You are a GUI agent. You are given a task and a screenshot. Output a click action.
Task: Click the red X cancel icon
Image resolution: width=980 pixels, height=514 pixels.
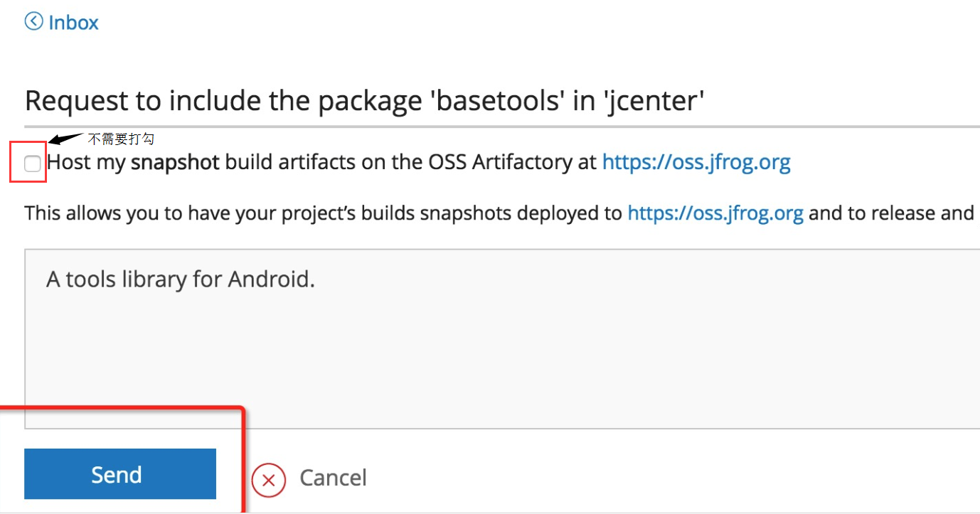click(268, 480)
